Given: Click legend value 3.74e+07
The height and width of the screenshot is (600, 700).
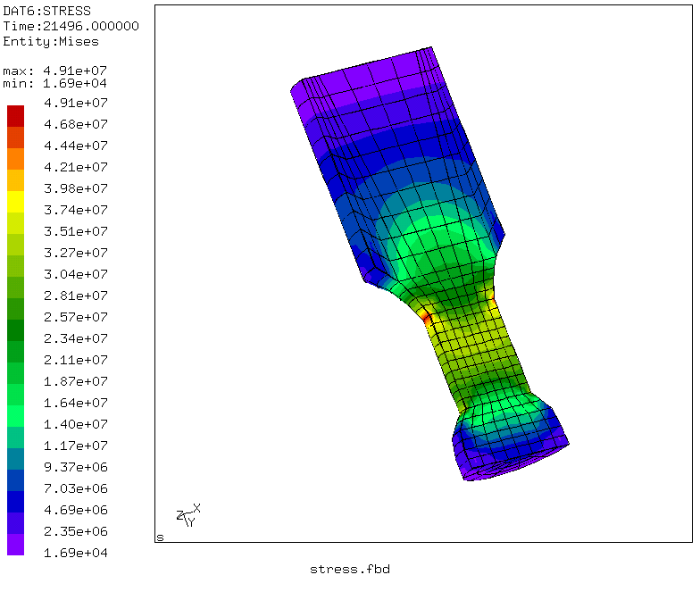Looking at the screenshot, I should [76, 210].
